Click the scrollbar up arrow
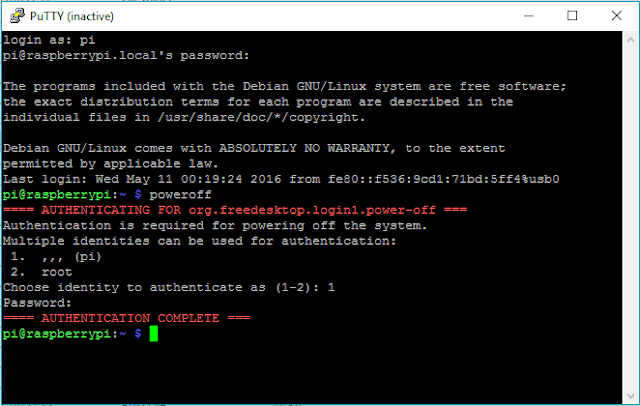 (x=630, y=38)
